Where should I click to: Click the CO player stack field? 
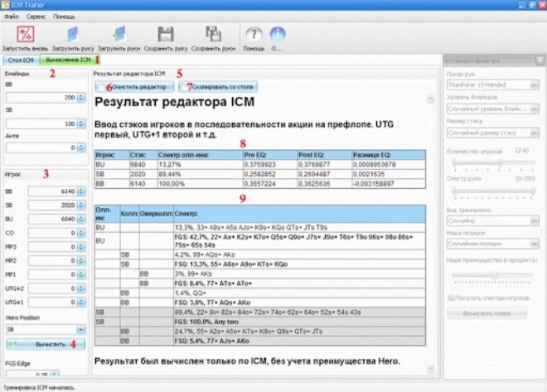(53, 233)
